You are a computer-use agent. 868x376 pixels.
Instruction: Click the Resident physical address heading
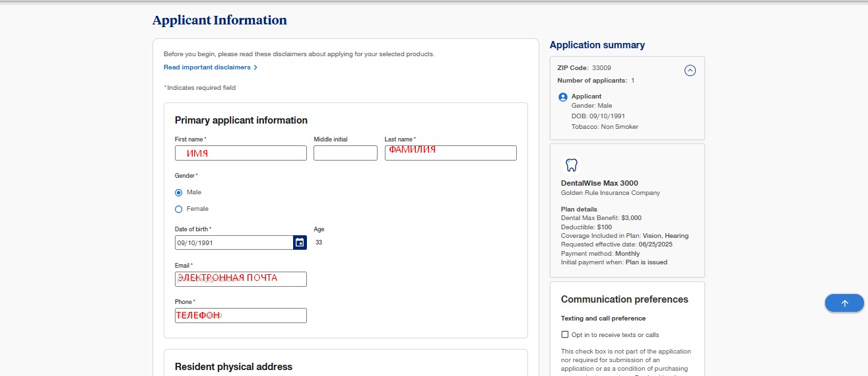pos(233,367)
